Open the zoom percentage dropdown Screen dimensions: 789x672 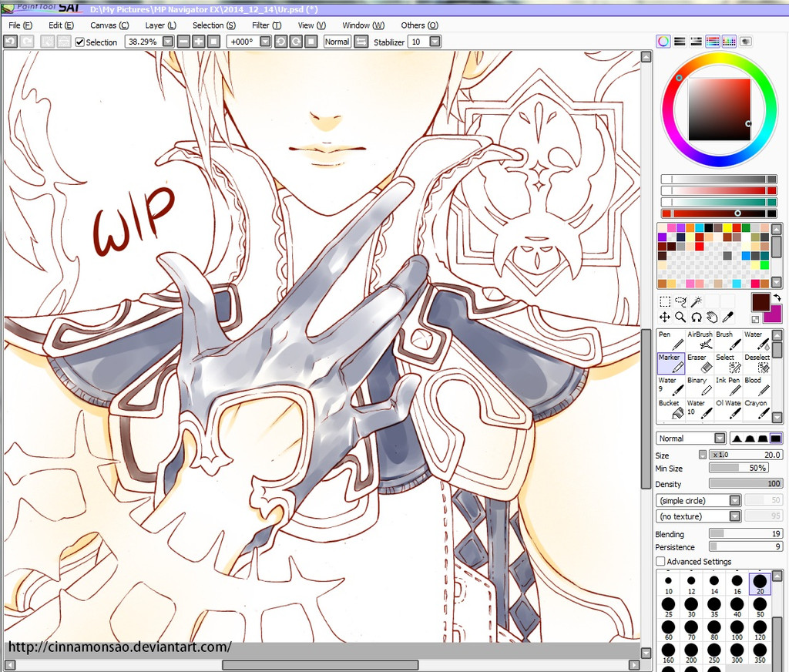[x=168, y=42]
